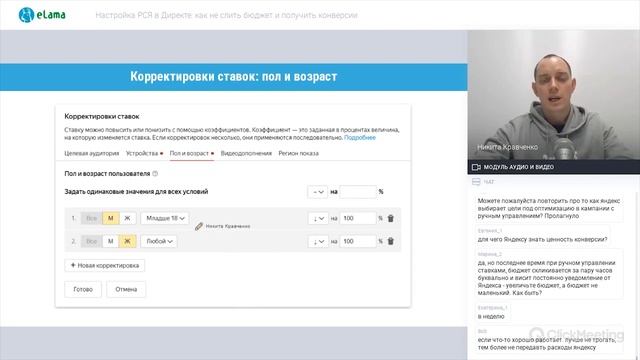The height and width of the screenshot is (360, 640).
Task: Toggle Ж gender button in row 2
Action: [x=127, y=241]
